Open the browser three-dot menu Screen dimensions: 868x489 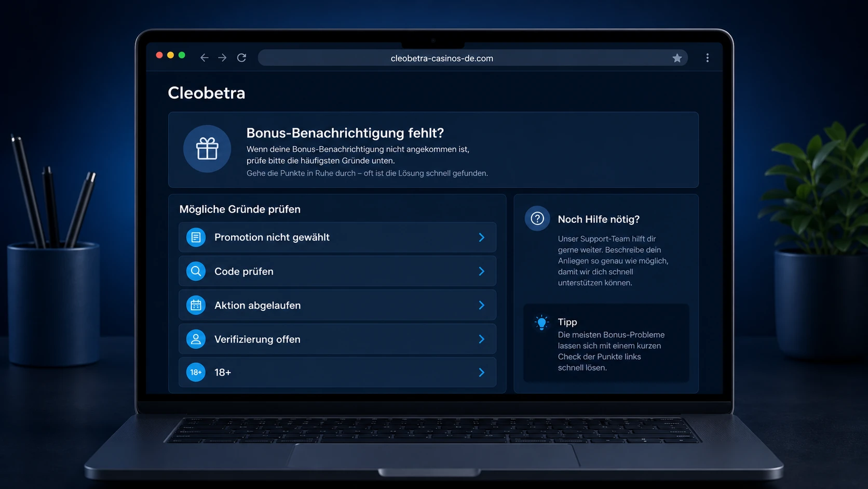(x=707, y=58)
